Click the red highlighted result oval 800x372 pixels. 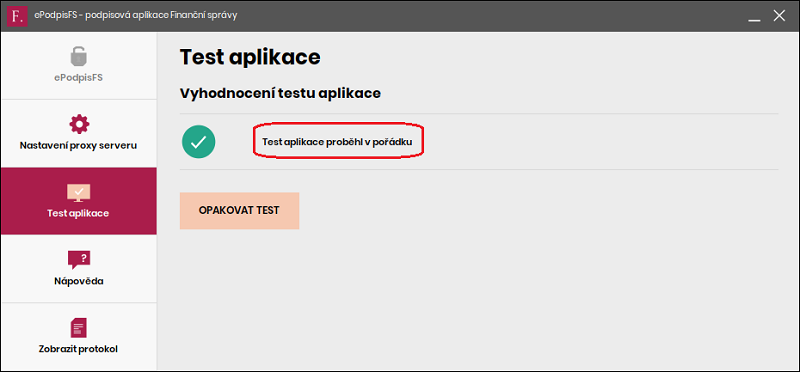(x=339, y=140)
